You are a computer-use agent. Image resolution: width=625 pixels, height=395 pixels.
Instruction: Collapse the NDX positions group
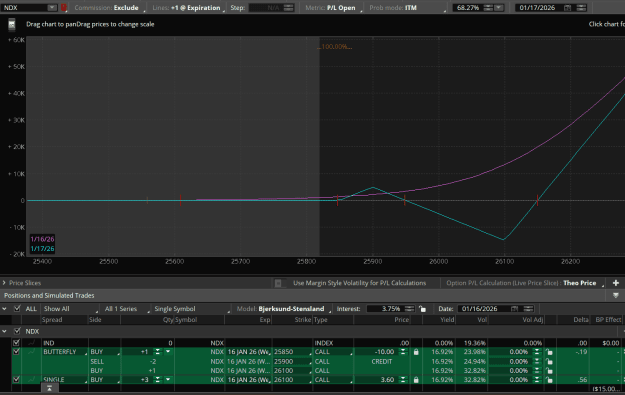4,331
